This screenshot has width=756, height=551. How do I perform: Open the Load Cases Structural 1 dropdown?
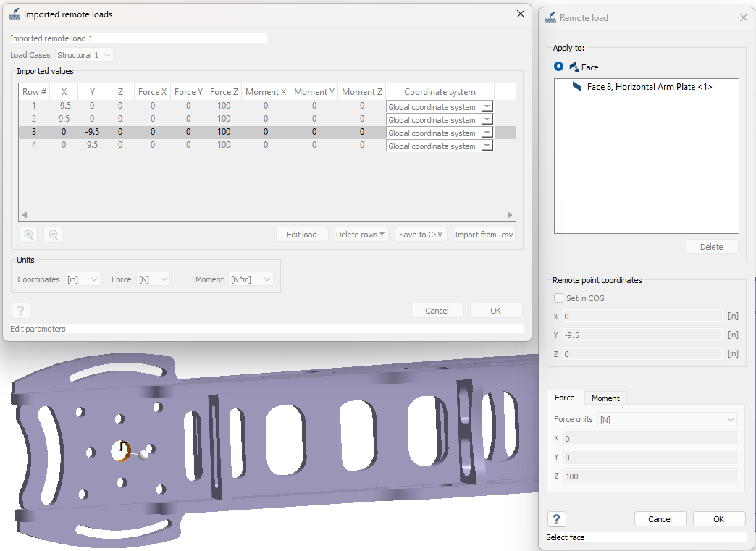click(x=85, y=55)
